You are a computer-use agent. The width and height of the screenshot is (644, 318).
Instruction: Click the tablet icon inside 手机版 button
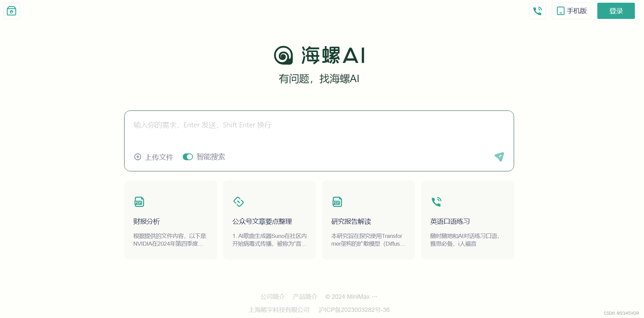click(x=561, y=11)
